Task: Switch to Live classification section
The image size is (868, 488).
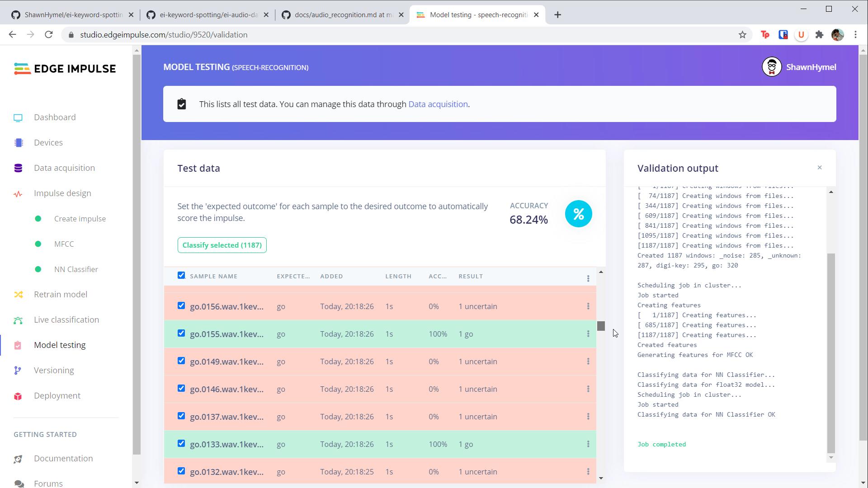Action: click(x=66, y=319)
